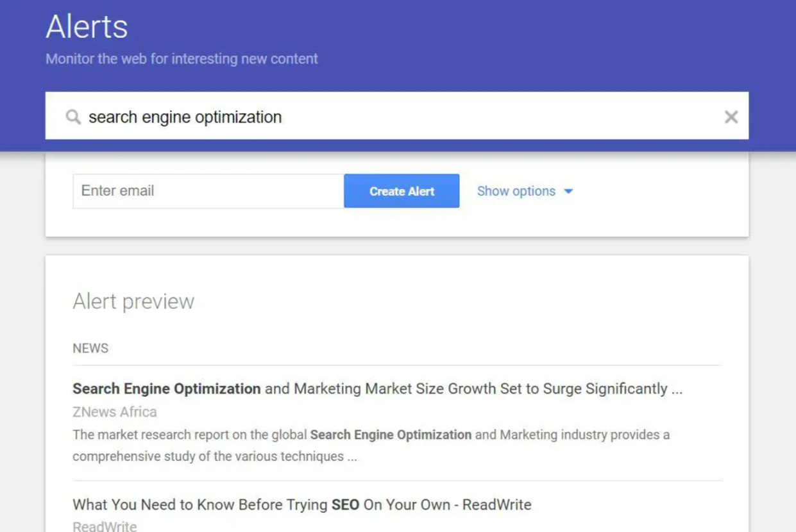Image resolution: width=796 pixels, height=532 pixels.
Task: Click the ZNews Africa source link
Action: (115, 411)
